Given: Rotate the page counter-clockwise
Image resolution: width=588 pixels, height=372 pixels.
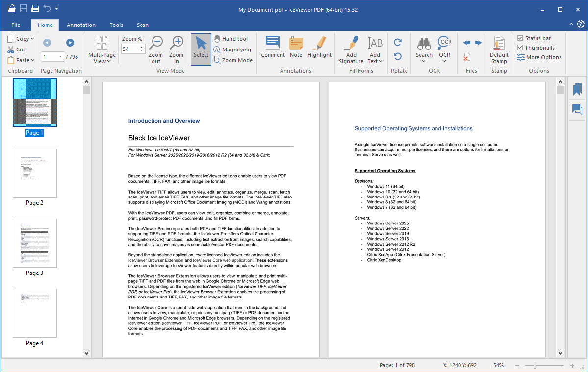Looking at the screenshot, I should click(398, 56).
